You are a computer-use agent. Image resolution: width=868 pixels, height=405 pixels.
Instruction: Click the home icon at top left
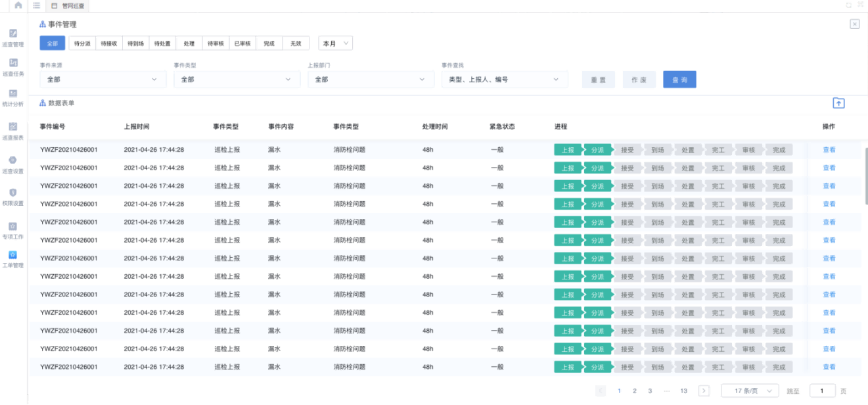(18, 5)
